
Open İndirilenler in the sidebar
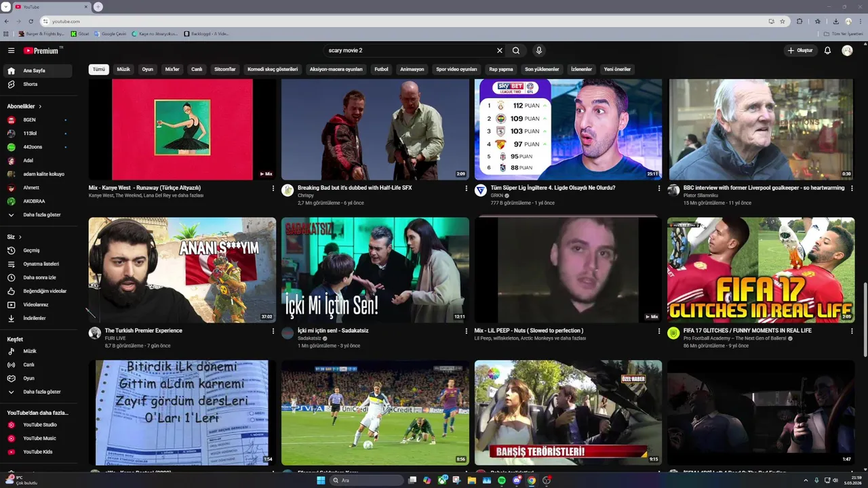click(x=37, y=318)
